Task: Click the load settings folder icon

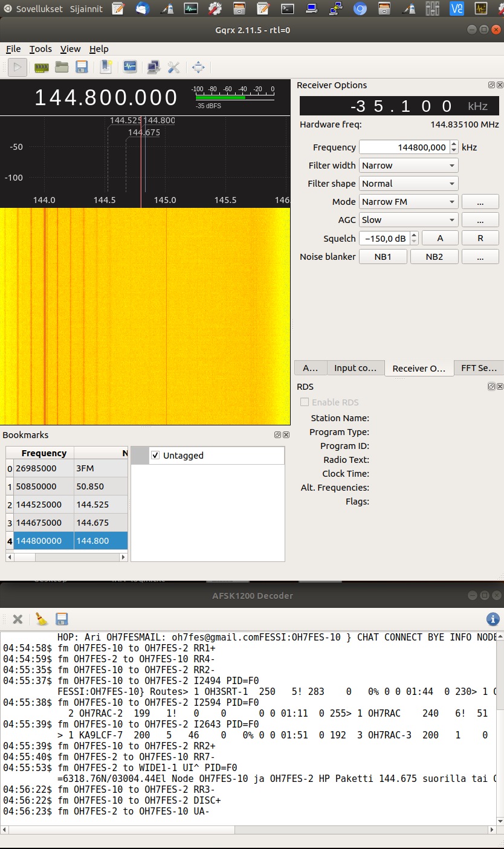Action: coord(62,67)
